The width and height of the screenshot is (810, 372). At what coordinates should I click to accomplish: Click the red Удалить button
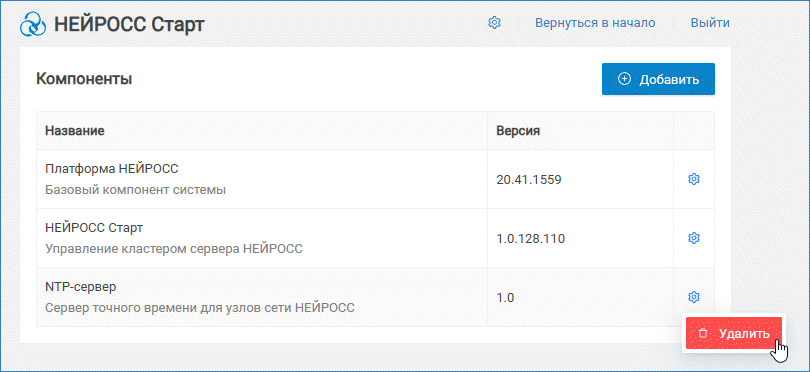click(734, 334)
